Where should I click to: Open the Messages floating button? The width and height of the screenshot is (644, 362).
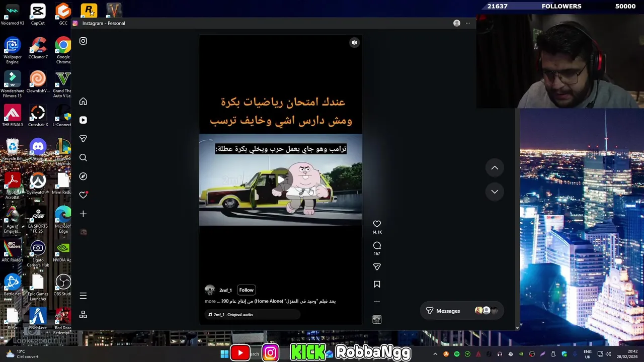tap(462, 311)
